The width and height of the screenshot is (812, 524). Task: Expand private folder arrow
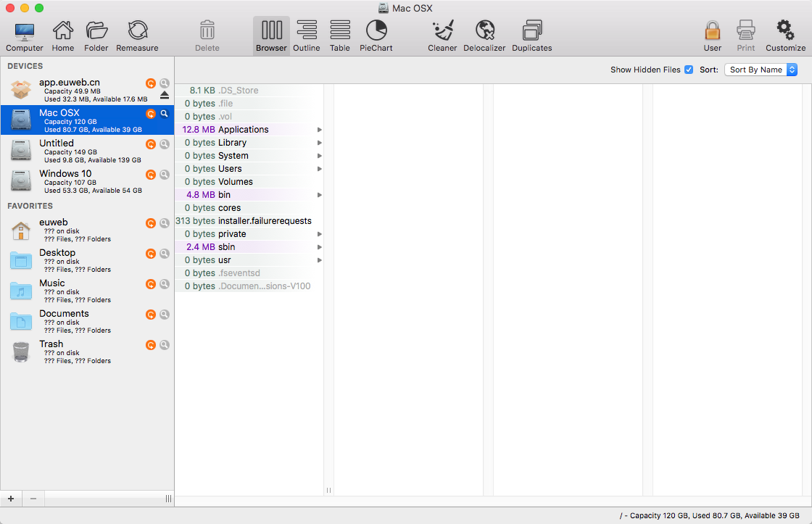pos(320,234)
